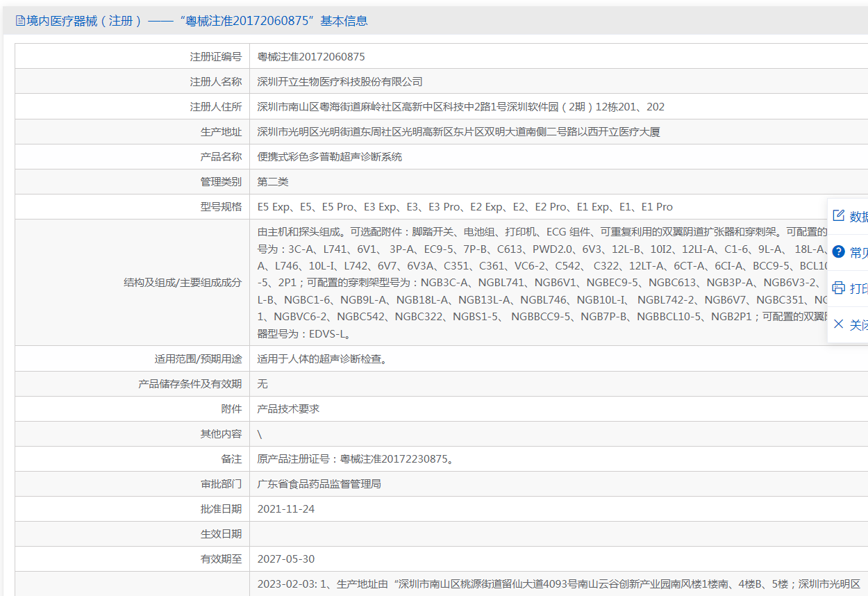The width and height of the screenshot is (868, 596).
Task: Click the remark 原产品注册证号：粤械注准20172230875。
Action: point(355,459)
